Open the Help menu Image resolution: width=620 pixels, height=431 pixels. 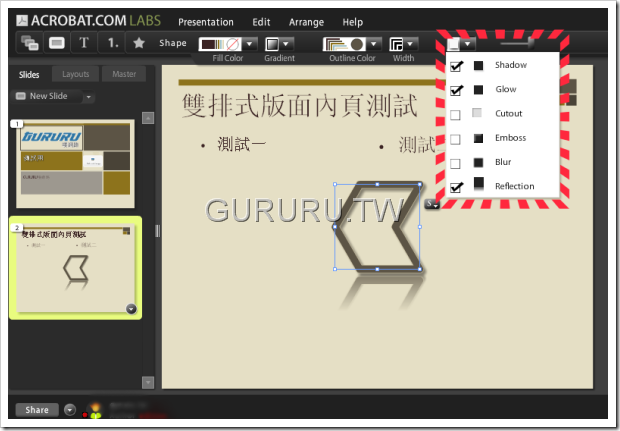[353, 23]
